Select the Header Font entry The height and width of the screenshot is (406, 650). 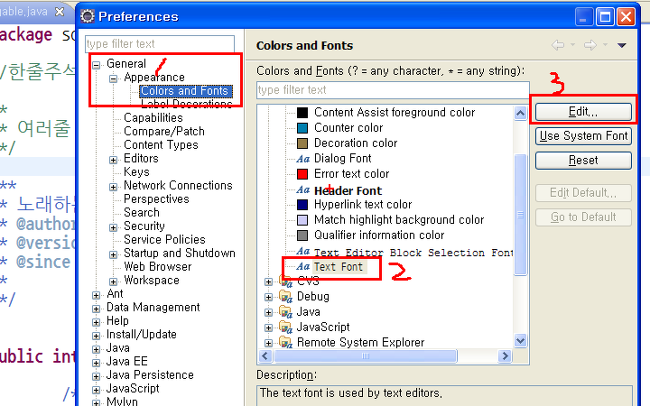pos(348,191)
